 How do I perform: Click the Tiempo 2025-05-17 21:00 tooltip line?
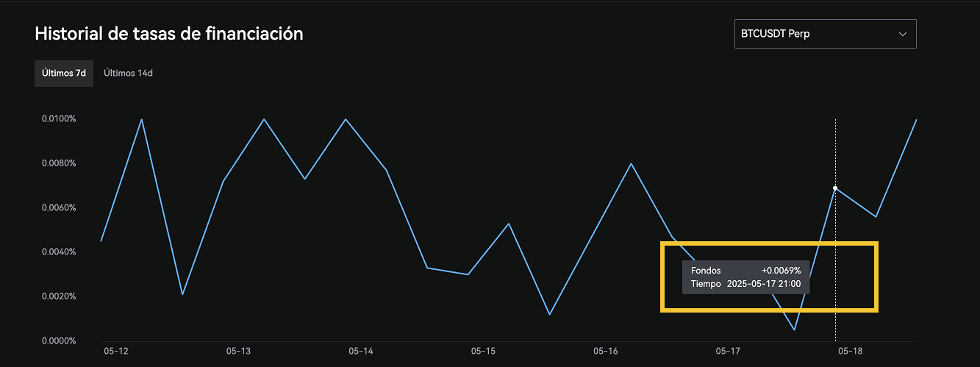click(745, 284)
